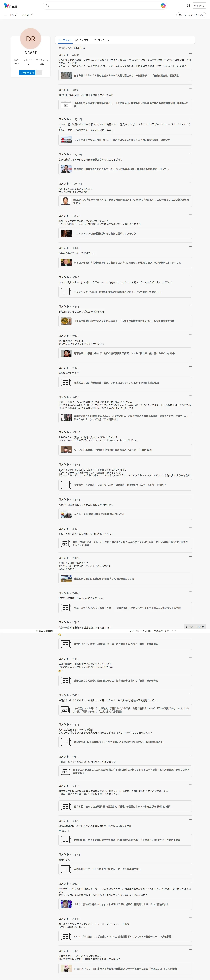
Task: Open options menu for the 2月27日 comment
Action: click(190, 882)
